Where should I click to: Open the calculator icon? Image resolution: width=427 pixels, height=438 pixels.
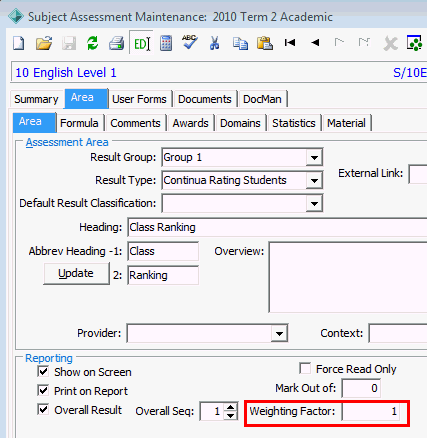(166, 43)
